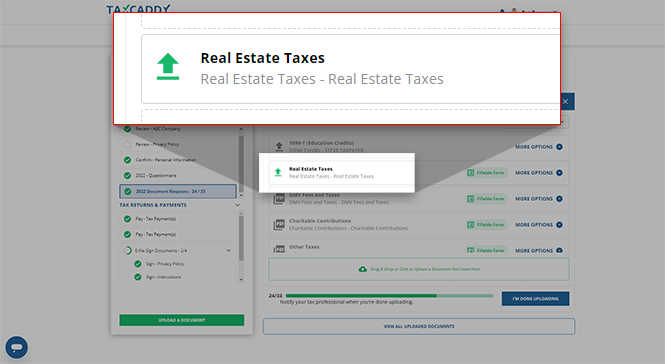Select 2022 Document Requests - 24/33 task
This screenshot has height=364, width=665.
pyautogui.click(x=178, y=191)
